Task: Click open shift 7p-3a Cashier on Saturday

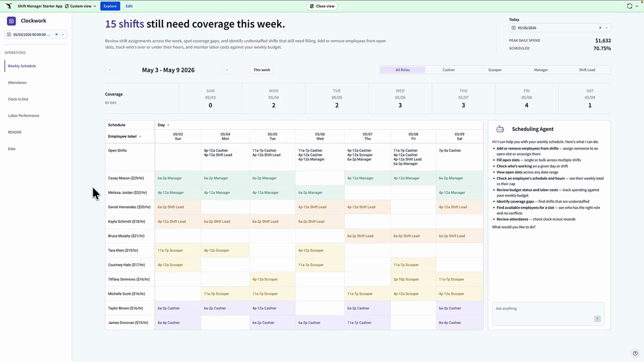Action: (x=450, y=150)
